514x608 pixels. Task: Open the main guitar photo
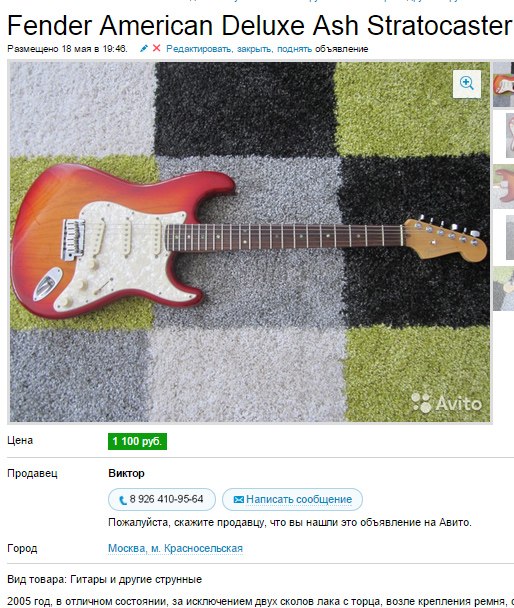pyautogui.click(x=250, y=242)
